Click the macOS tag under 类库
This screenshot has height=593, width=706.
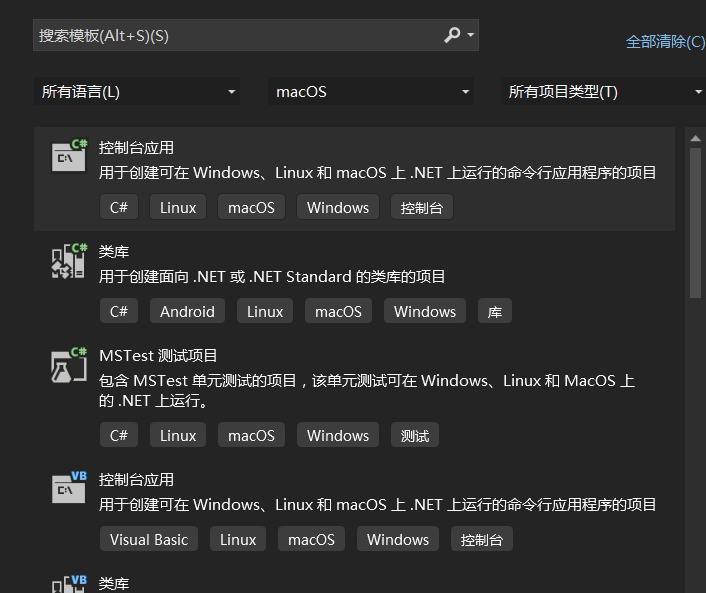(x=338, y=311)
